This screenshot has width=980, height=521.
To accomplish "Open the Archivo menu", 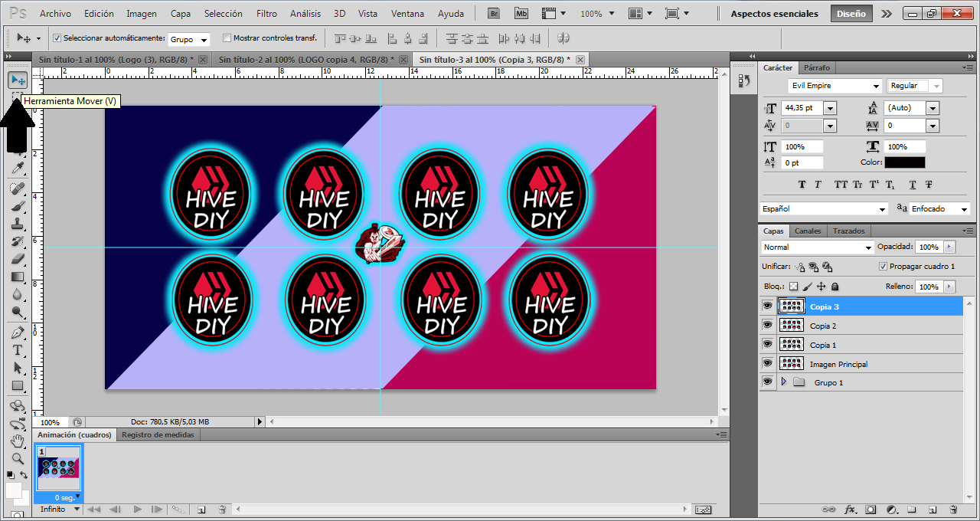I will pyautogui.click(x=55, y=14).
